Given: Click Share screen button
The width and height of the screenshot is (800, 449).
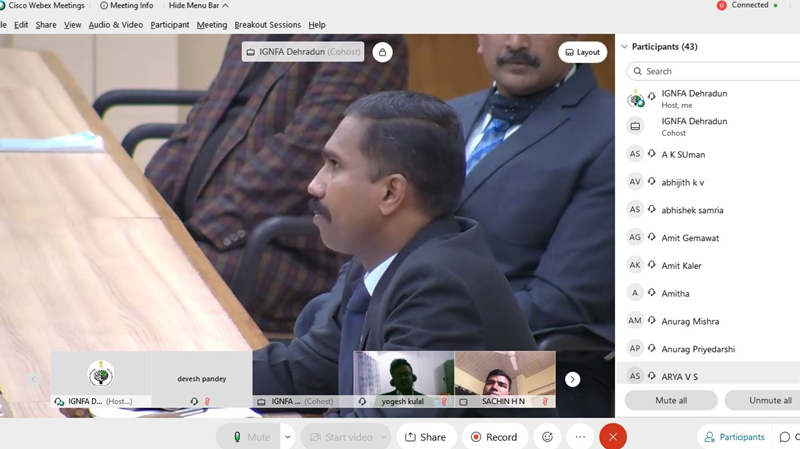Looking at the screenshot, I should [425, 437].
